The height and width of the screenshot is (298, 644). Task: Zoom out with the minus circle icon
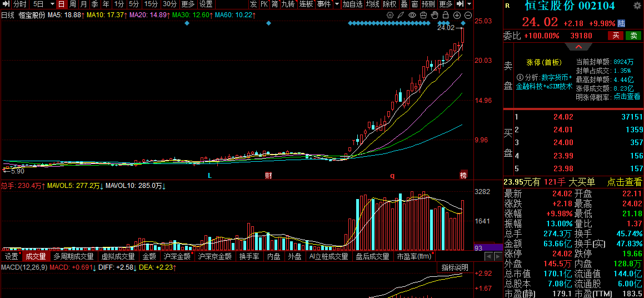(x=468, y=15)
